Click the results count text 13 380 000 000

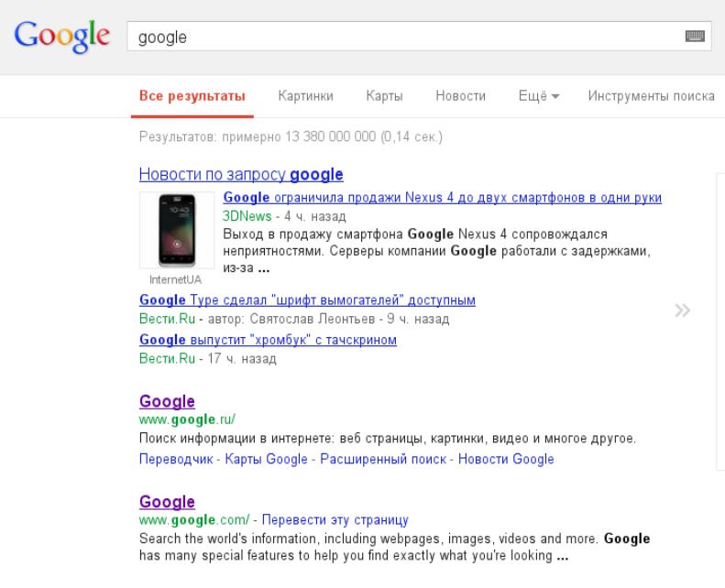[x=331, y=136]
